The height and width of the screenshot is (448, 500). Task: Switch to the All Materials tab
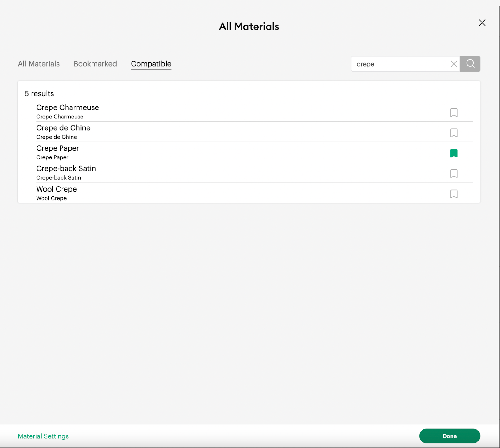coord(39,64)
